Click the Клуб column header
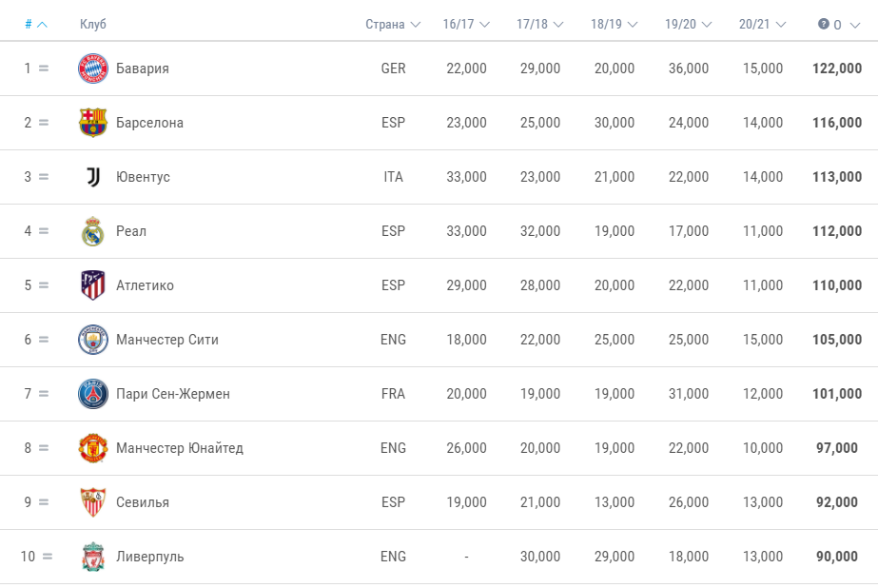878x588 pixels. point(93,24)
